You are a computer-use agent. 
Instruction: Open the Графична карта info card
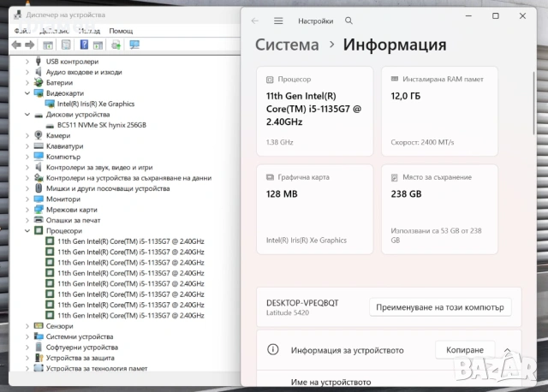pos(315,210)
